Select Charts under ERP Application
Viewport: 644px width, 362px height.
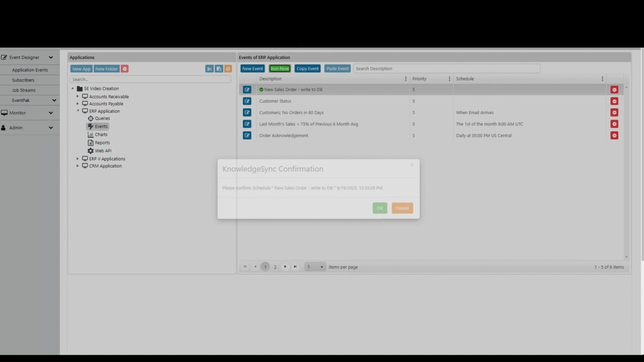(97, 135)
